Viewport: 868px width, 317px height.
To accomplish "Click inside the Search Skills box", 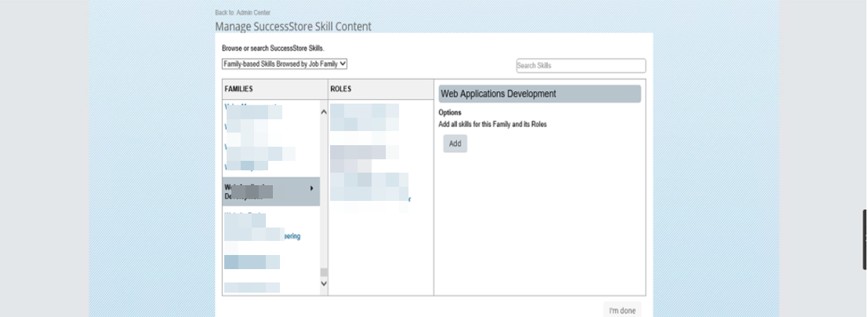I will tap(581, 65).
